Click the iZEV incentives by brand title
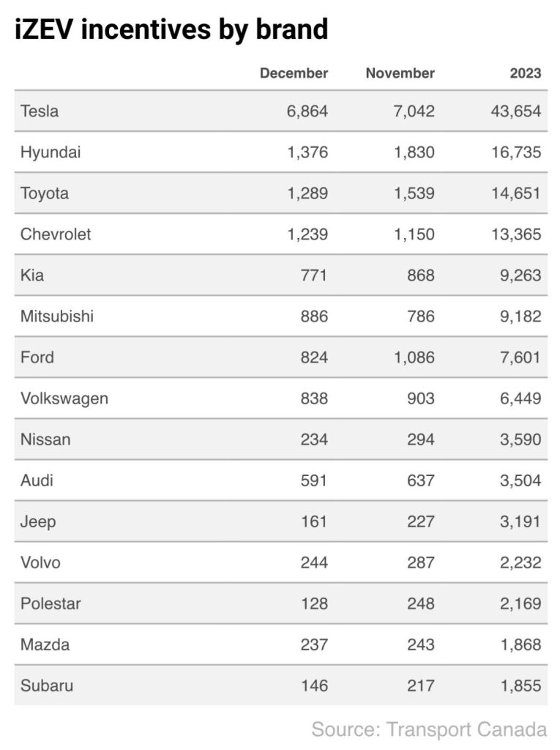The width and height of the screenshot is (560, 750). click(x=171, y=29)
